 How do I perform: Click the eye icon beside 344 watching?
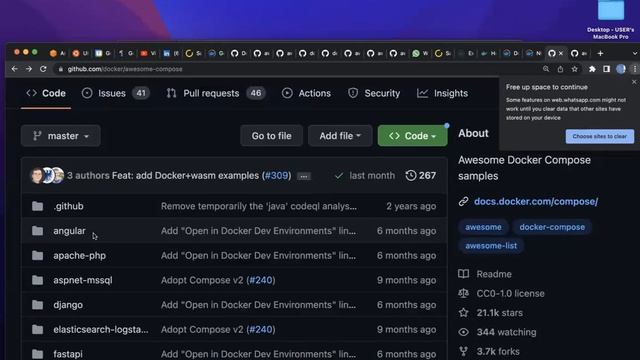[x=463, y=332]
